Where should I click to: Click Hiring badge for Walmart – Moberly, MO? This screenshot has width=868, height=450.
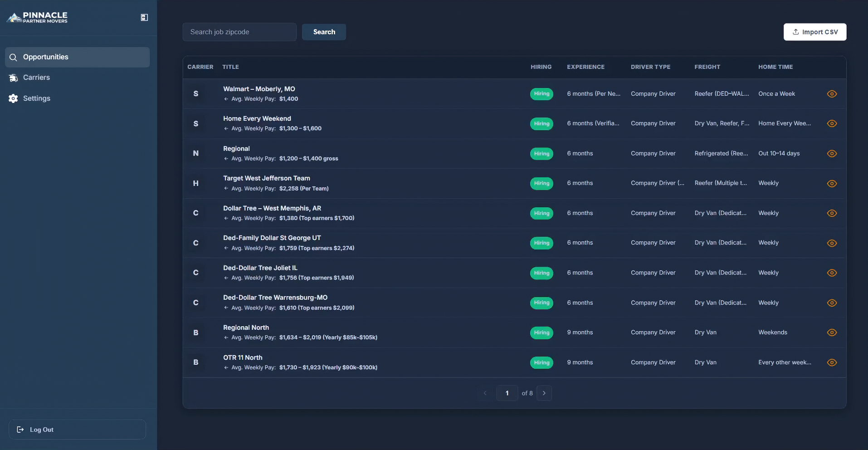click(x=541, y=94)
